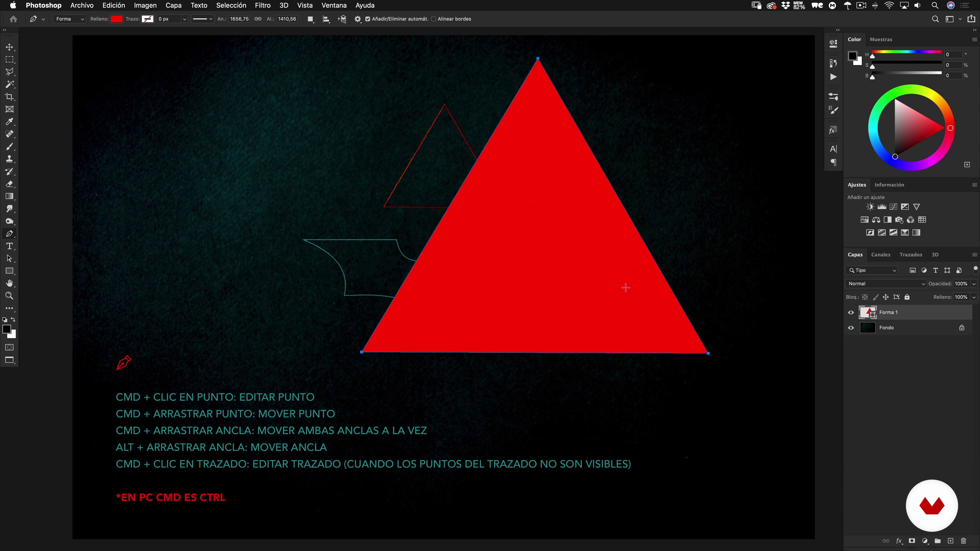Screen dimensions: 980x551
Task: Hide the Forma 1 layer
Action: 851,312
